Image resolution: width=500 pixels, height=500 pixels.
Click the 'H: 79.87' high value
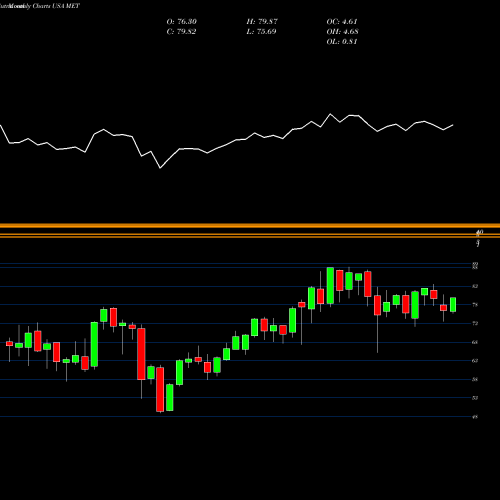coord(262,22)
